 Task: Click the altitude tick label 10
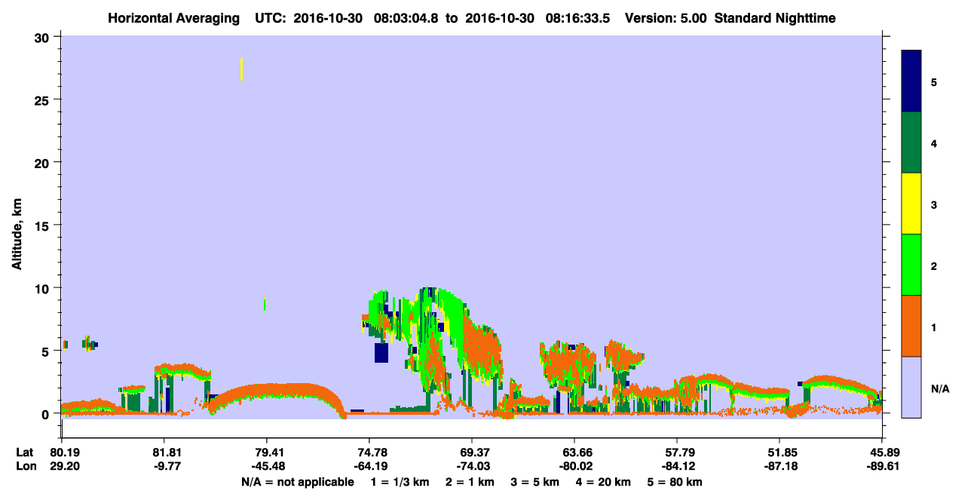click(44, 288)
